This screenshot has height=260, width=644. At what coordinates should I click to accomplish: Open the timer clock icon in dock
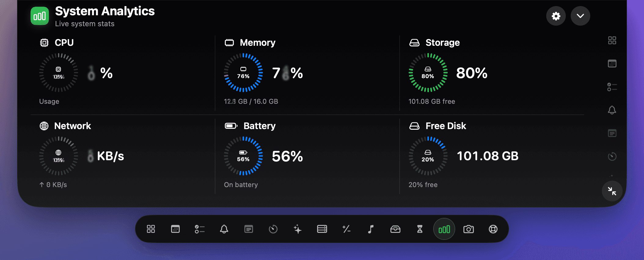click(x=273, y=229)
